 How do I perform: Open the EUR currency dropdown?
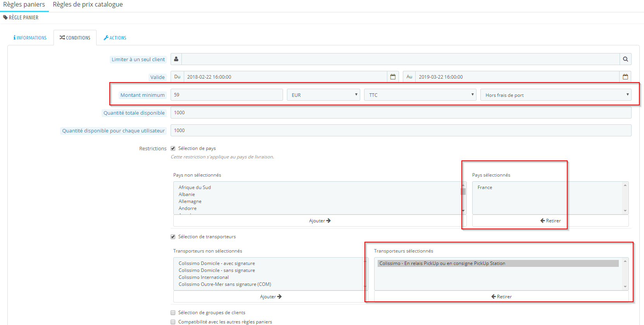click(x=323, y=95)
